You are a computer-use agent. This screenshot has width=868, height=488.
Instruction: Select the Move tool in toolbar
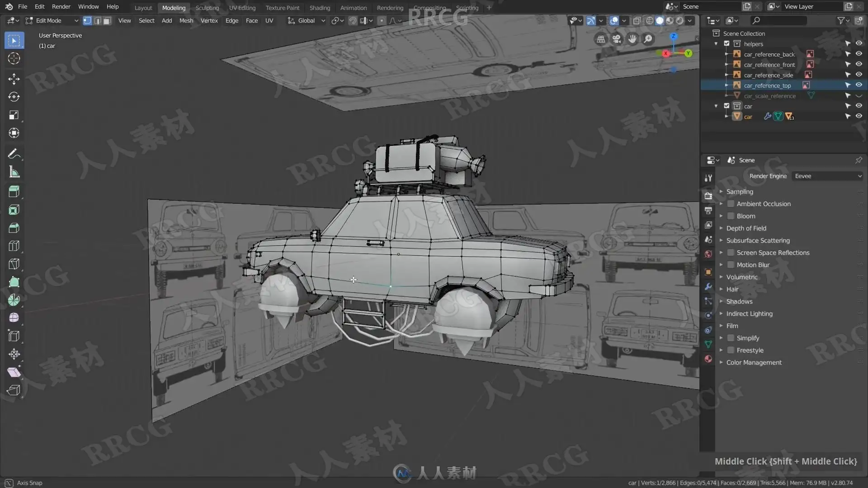pos(14,79)
